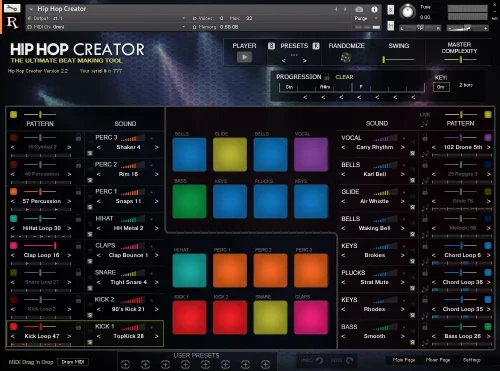Open the Kontakt wrench tool icon
Viewport: 500px width, 371px height.
point(12,8)
